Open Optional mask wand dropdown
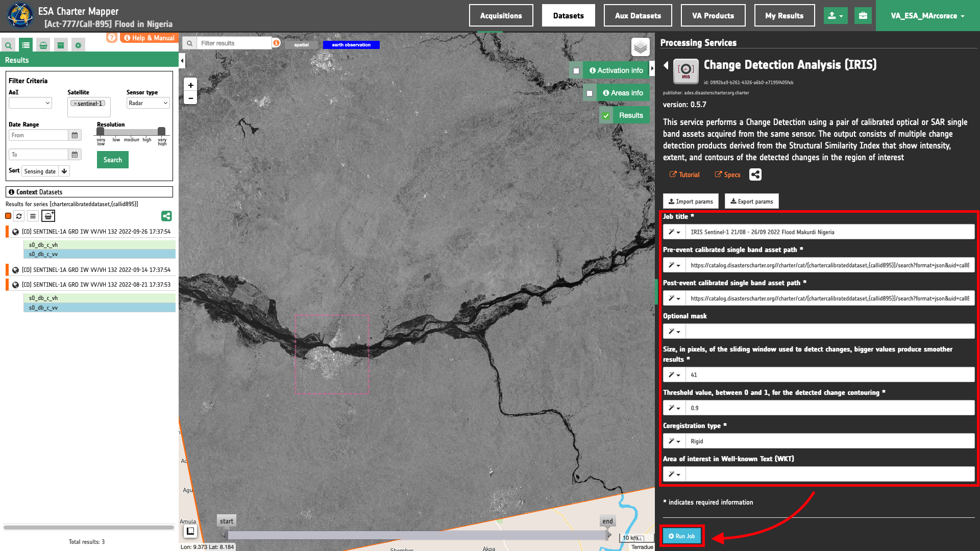980x551 pixels. [674, 332]
